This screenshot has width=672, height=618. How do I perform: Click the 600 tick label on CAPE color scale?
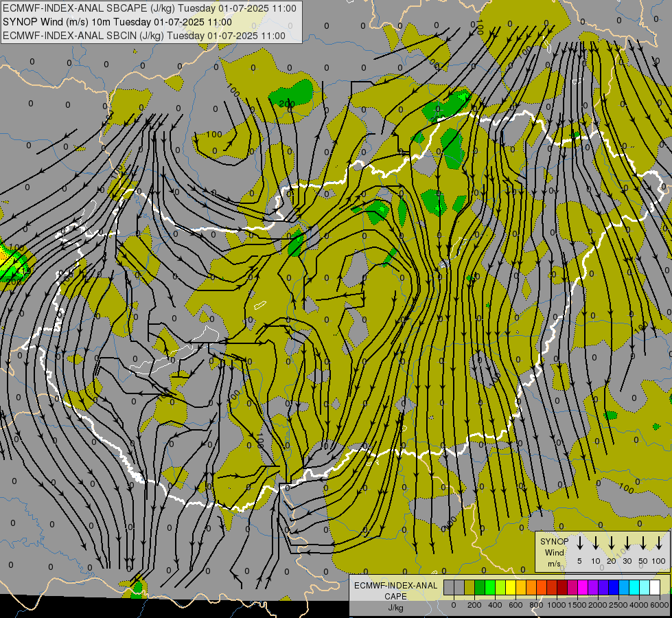point(515,605)
